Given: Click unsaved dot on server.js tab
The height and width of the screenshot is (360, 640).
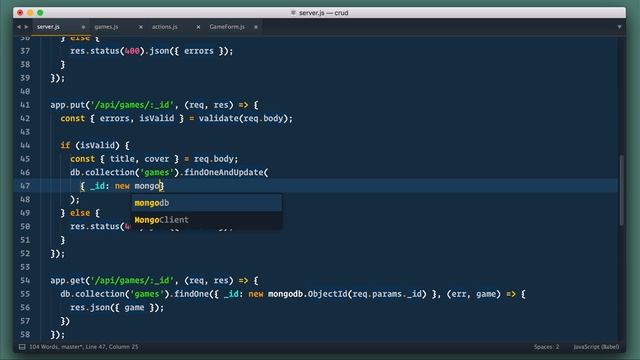Looking at the screenshot, I should tap(83, 27).
